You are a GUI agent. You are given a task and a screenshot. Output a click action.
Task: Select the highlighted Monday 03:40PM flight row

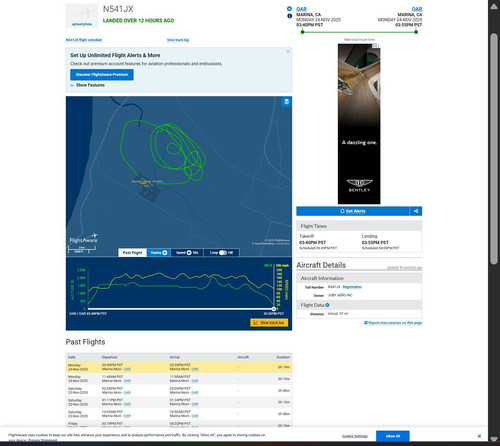(x=179, y=367)
